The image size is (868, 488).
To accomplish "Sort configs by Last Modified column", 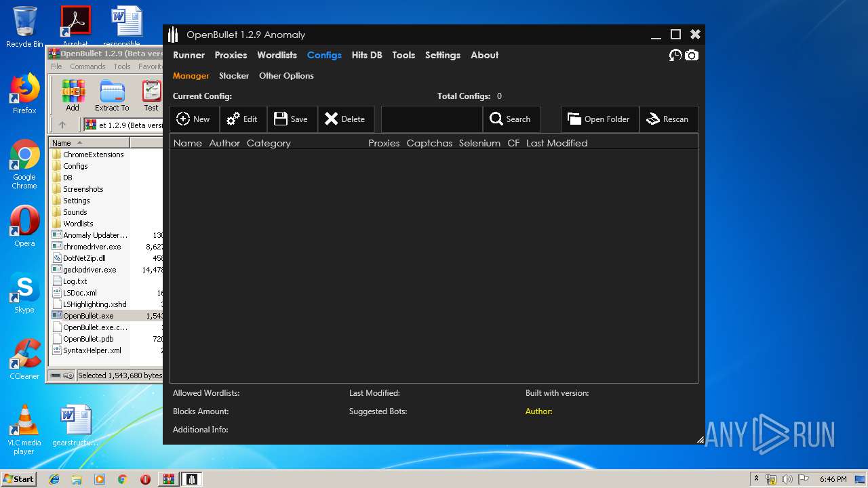I will 557,143.
